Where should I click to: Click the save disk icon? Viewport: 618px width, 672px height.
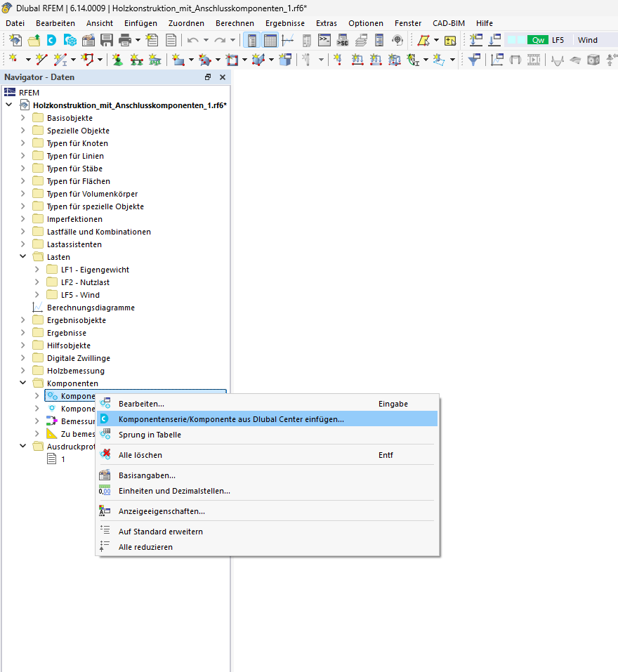pyautogui.click(x=106, y=40)
